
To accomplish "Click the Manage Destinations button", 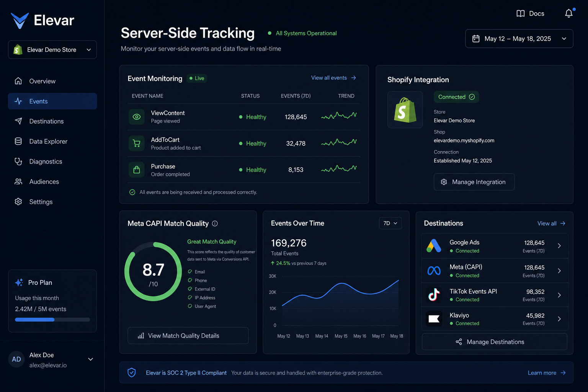I will pyautogui.click(x=494, y=341).
